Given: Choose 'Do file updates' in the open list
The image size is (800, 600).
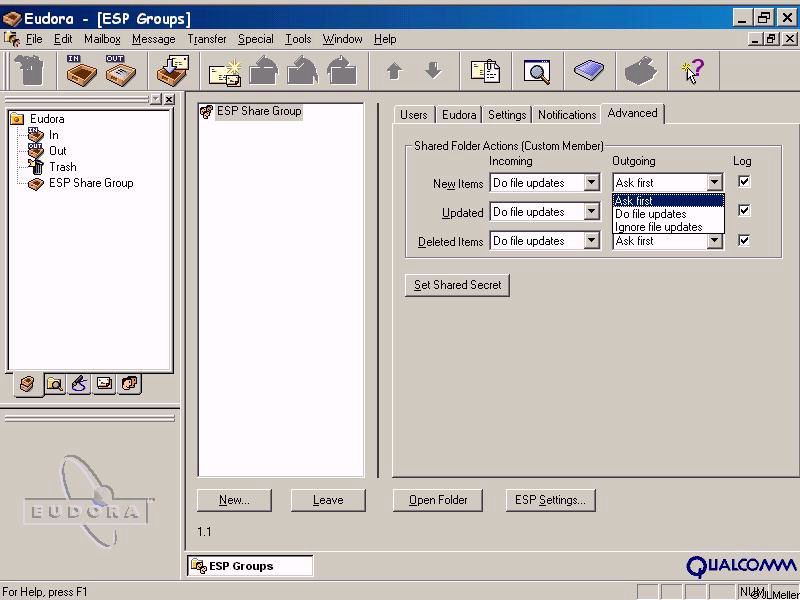Looking at the screenshot, I should tap(668, 214).
